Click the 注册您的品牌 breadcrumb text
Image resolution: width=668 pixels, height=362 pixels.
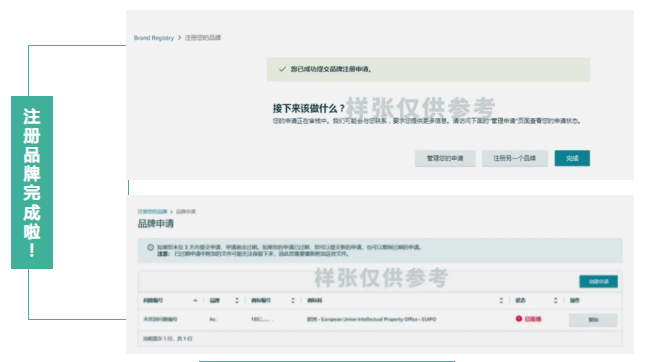[x=203, y=38]
